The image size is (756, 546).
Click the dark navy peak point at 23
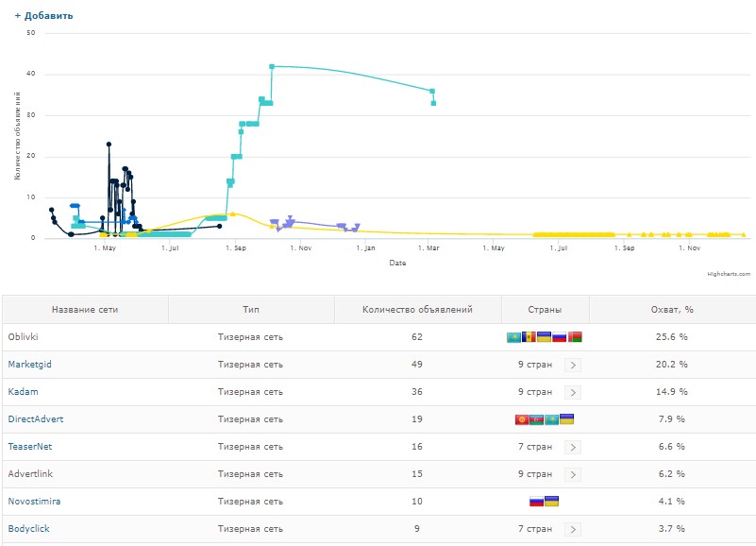click(x=109, y=145)
